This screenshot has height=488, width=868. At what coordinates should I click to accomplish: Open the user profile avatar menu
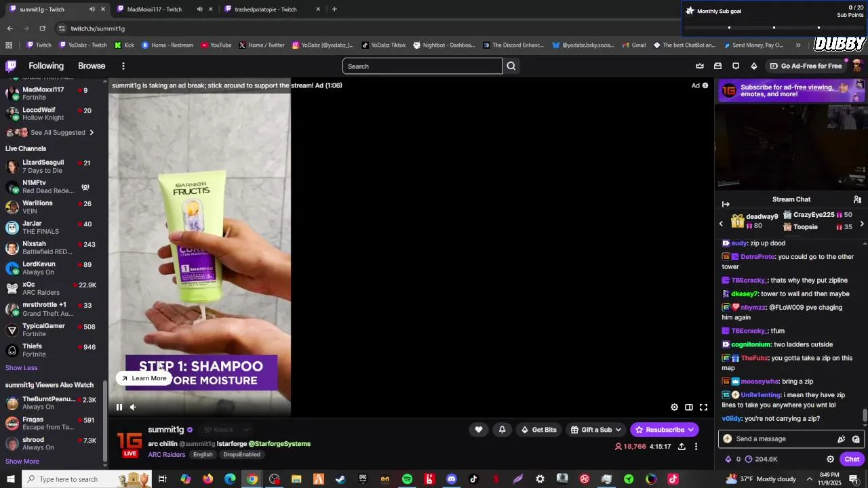coord(856,66)
